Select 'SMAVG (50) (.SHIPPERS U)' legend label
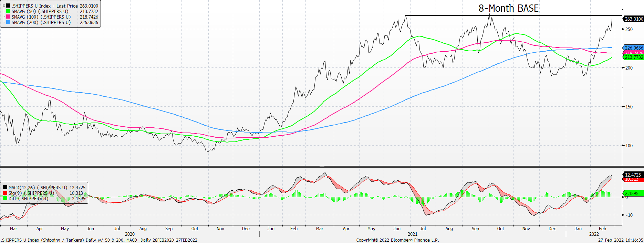The image size is (644, 243). pyautogui.click(x=40, y=11)
